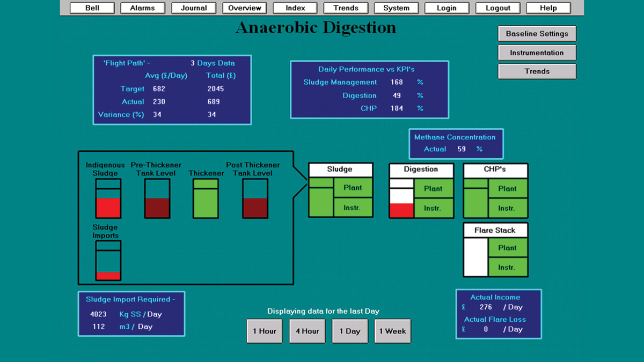
Task: Go to the Overview menu page
Action: 244,8
